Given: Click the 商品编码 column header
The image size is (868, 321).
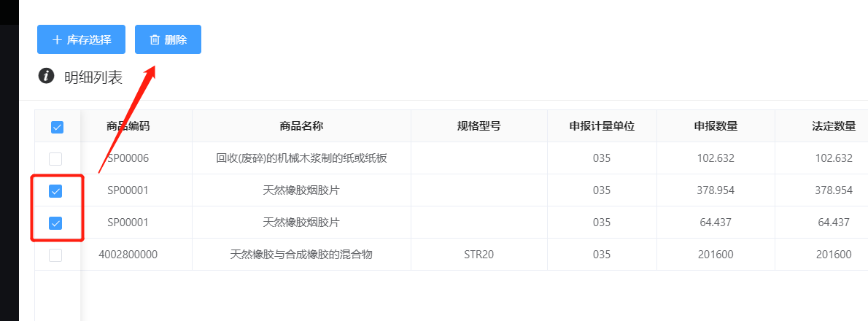Looking at the screenshot, I should click(128, 126).
